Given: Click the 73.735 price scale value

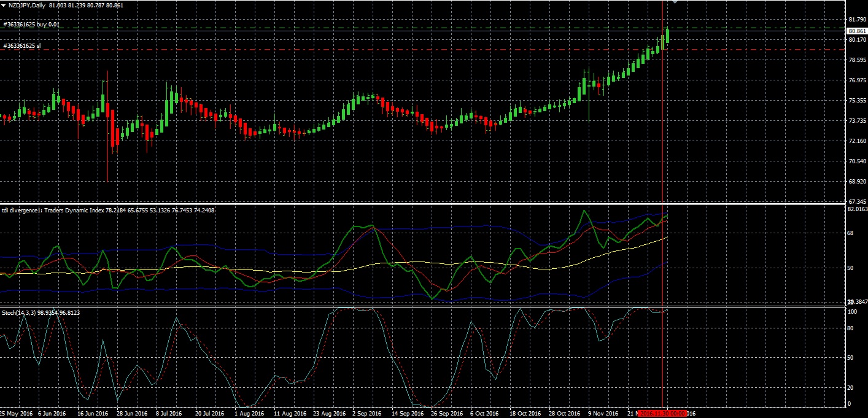Looking at the screenshot, I should coord(856,121).
